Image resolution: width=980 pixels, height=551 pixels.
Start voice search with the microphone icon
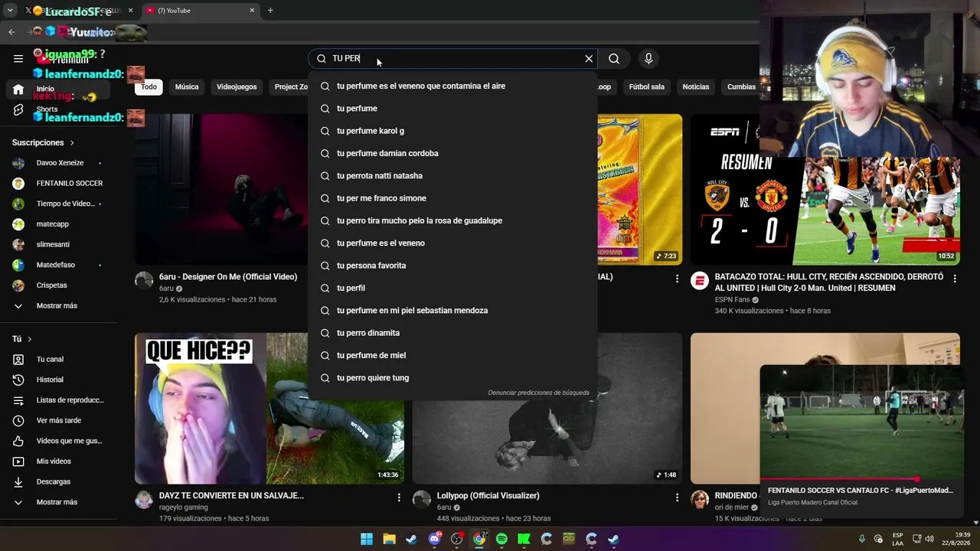click(x=648, y=59)
